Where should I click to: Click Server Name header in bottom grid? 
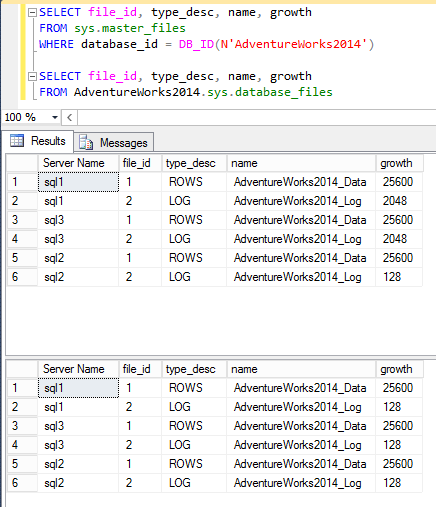point(78,369)
